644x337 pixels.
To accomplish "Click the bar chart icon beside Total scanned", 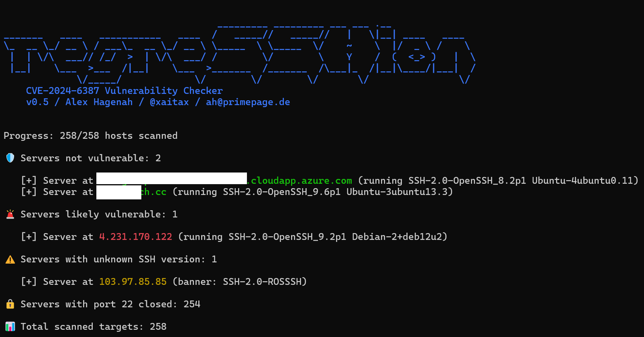I will coord(10,327).
